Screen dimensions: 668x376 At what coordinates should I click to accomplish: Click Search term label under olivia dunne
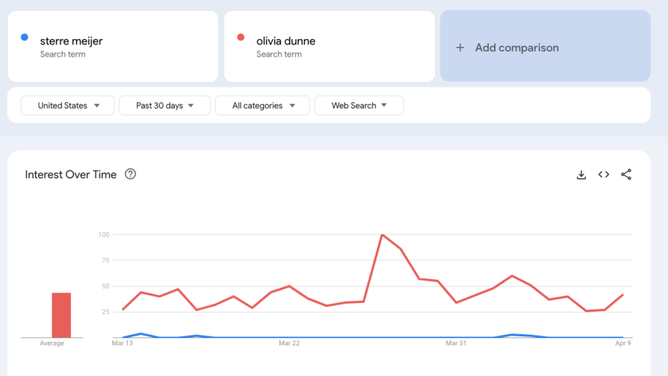tap(279, 54)
